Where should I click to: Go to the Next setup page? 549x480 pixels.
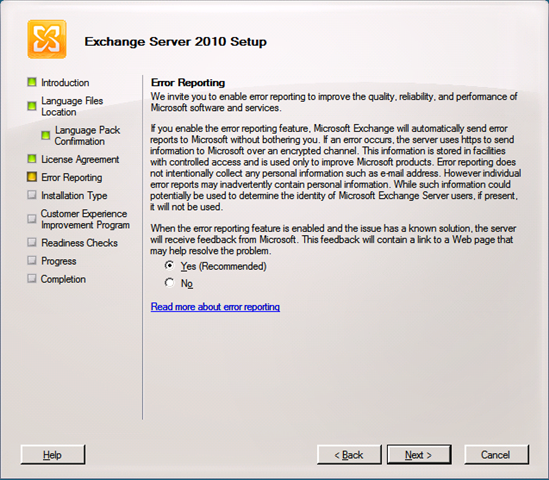419,455
